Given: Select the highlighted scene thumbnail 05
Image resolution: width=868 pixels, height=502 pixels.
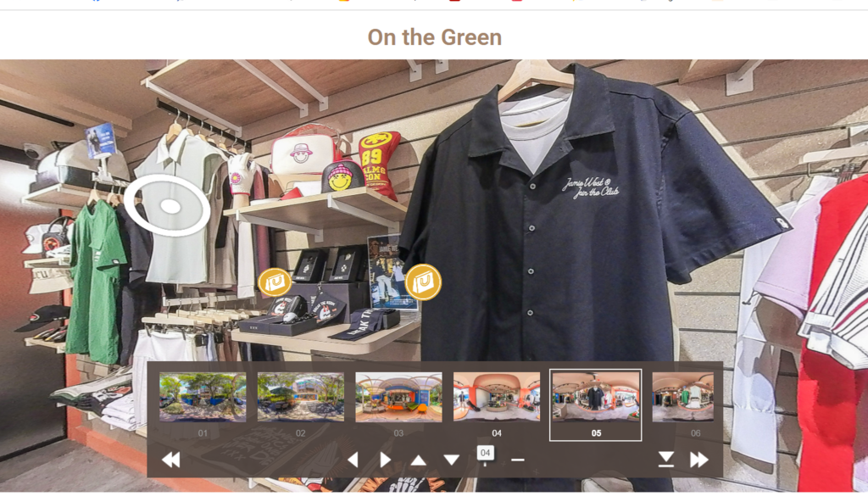Looking at the screenshot, I should [x=596, y=404].
